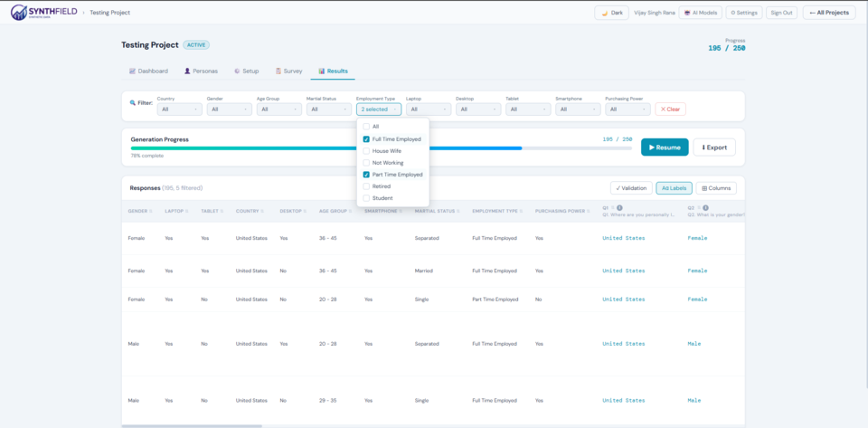868x428 pixels.
Task: Switch to the Setup tab
Action: (246, 71)
